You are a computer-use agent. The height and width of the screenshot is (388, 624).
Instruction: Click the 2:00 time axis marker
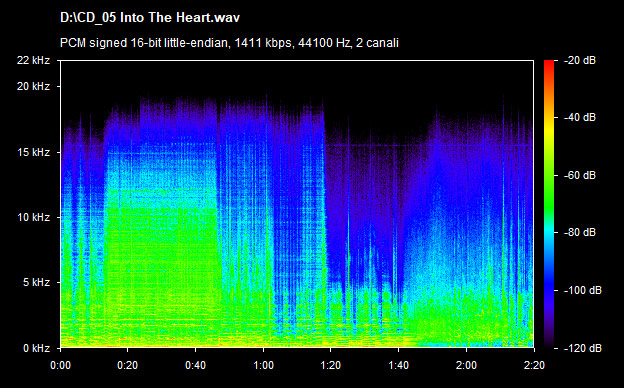466,365
